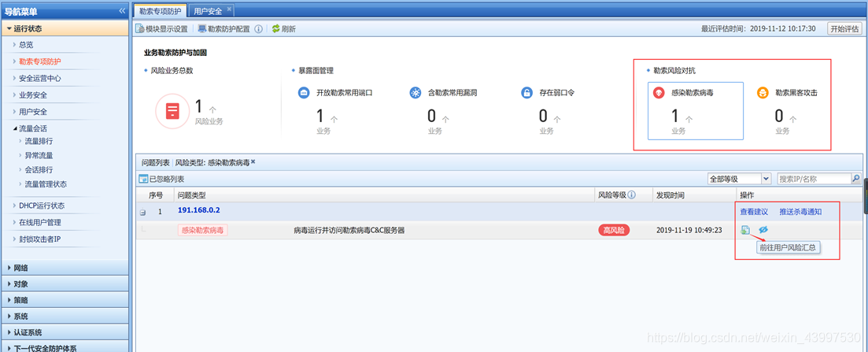Collapse the navigation menu with double-arrow icon
Screen dimensions: 868x352
122,11
